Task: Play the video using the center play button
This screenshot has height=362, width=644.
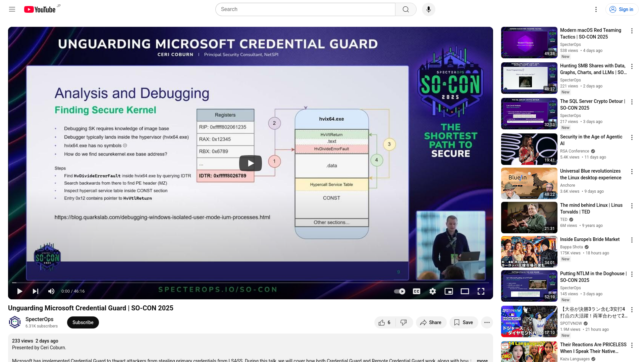Action: tap(251, 163)
